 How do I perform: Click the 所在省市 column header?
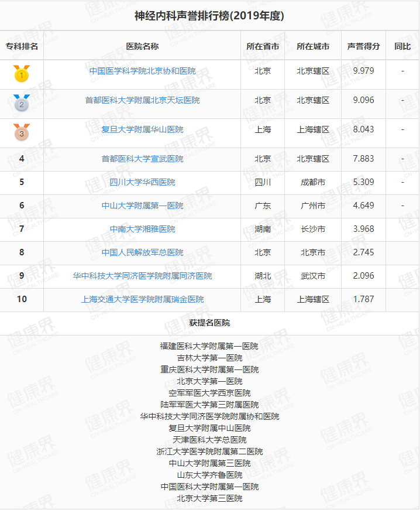[x=263, y=46]
